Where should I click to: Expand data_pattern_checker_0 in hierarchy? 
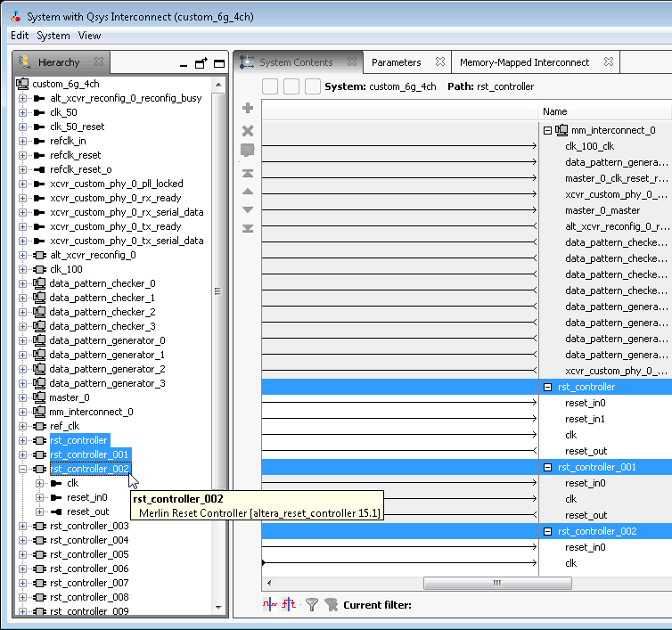[x=23, y=283]
